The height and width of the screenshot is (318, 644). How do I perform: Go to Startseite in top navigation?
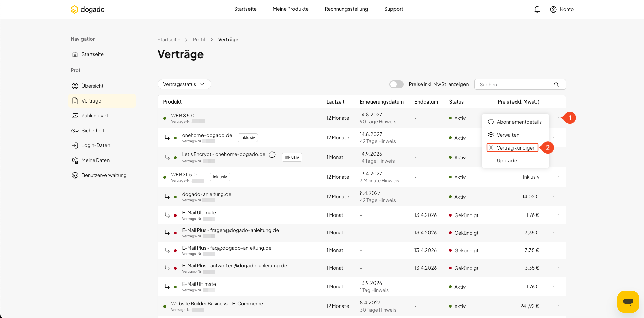[x=245, y=9]
